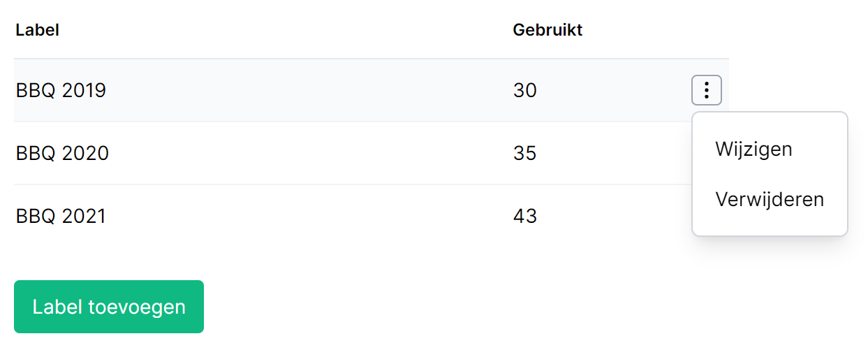Add a new label via Label toevoegen
868x357 pixels.
point(109,307)
